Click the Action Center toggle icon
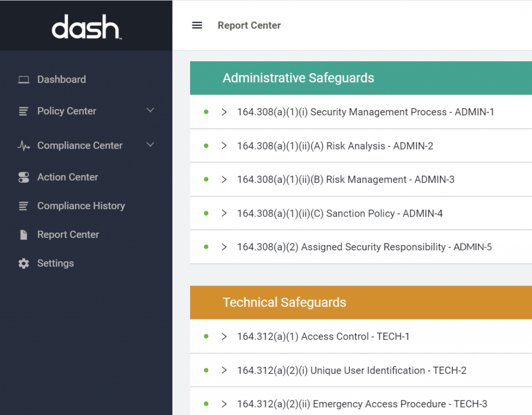532x415 pixels. [x=23, y=177]
